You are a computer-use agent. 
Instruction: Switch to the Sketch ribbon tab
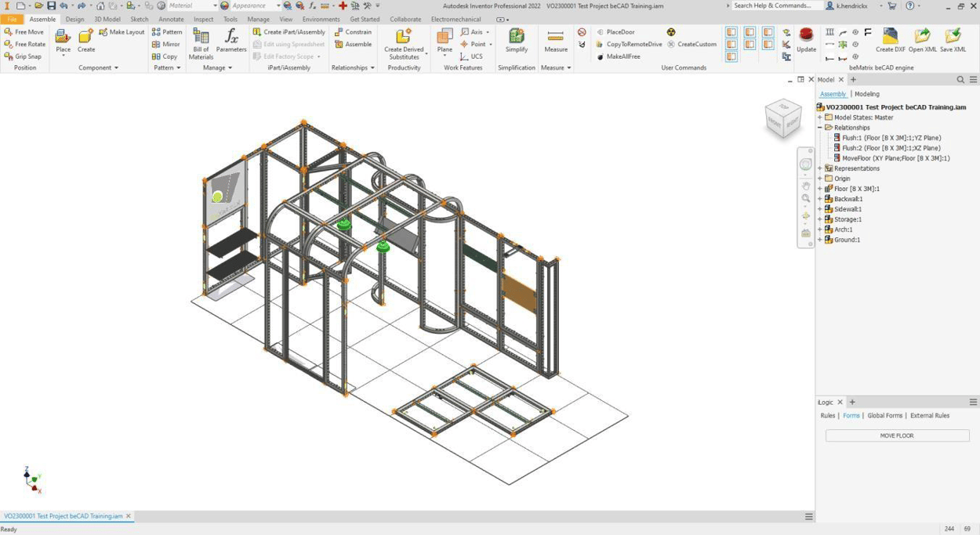click(x=139, y=19)
